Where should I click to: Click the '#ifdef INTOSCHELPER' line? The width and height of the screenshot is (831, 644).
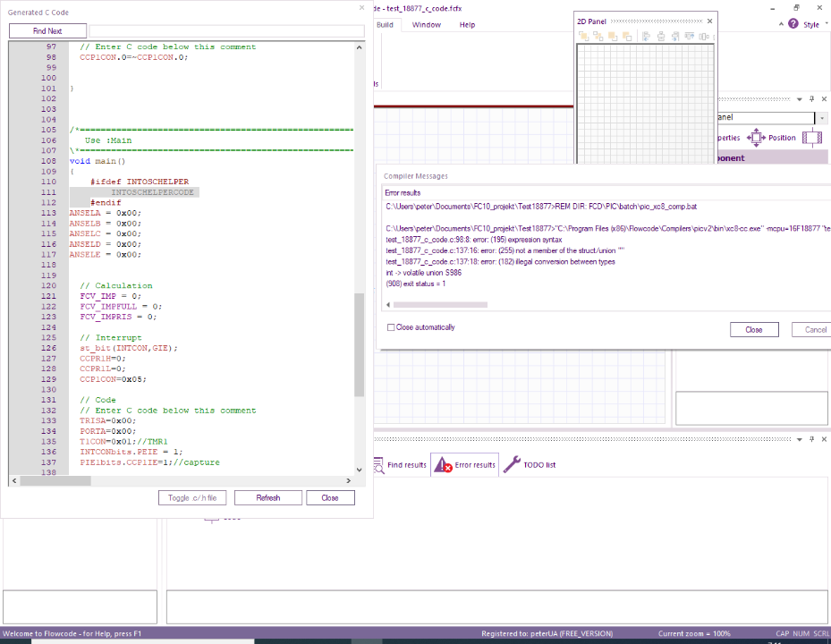[x=140, y=182]
